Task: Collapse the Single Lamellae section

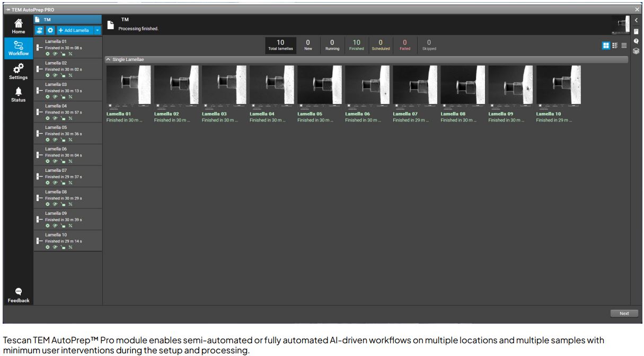Action: (x=109, y=59)
